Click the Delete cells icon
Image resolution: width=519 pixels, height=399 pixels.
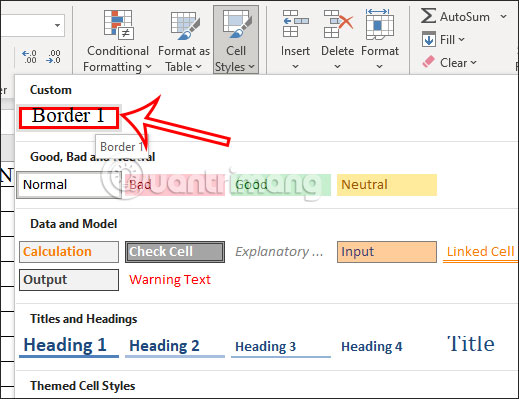pyautogui.click(x=338, y=23)
